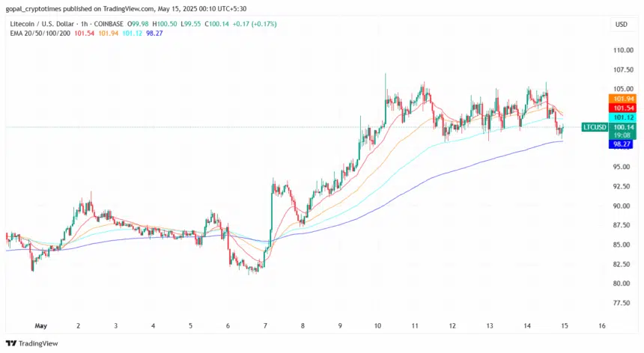Click the COINBASE exchange label
This screenshot has height=353, width=644.
[x=109, y=24]
